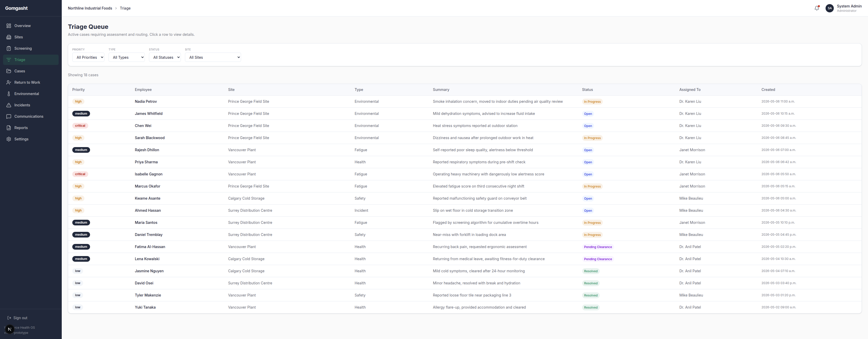Screen dimensions: 868x339
Task: Click Ahmed Hassan's Incident type cell
Action: 361,210
